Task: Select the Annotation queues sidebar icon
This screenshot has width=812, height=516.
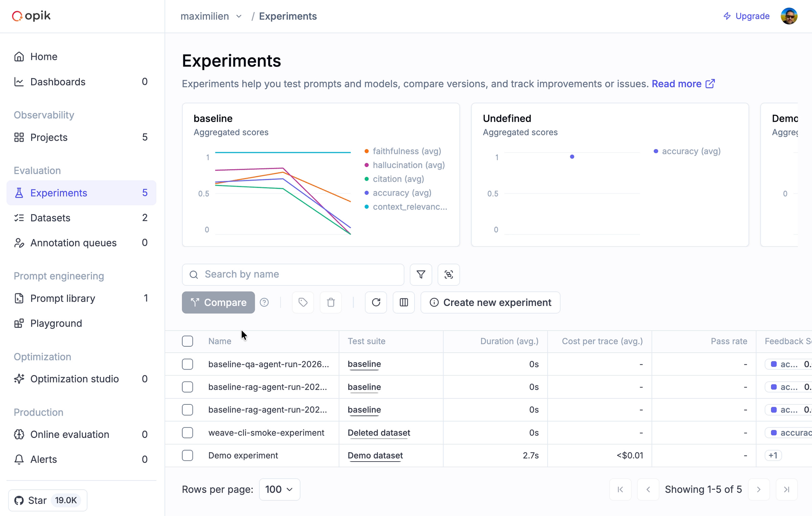Action: 19,243
